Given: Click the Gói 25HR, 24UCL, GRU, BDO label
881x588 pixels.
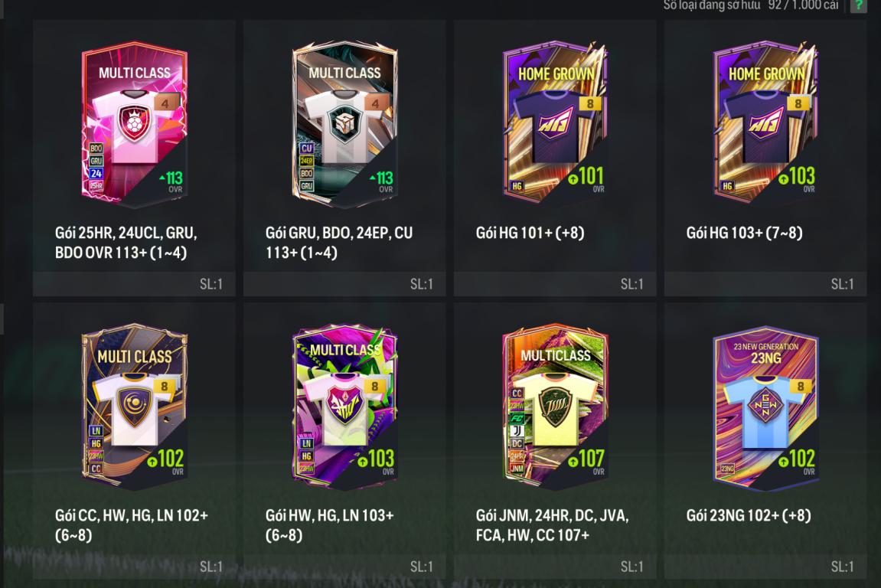Looking at the screenshot, I should (126, 243).
